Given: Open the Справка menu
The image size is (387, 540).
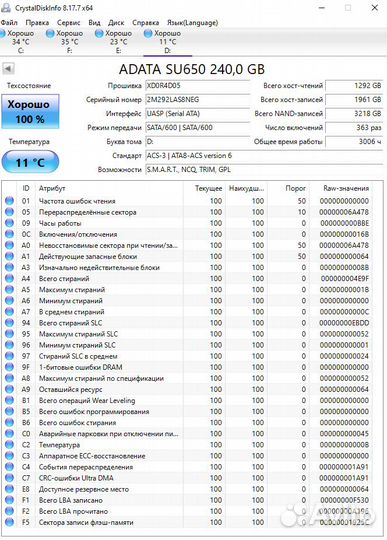Looking at the screenshot, I should (x=146, y=23).
